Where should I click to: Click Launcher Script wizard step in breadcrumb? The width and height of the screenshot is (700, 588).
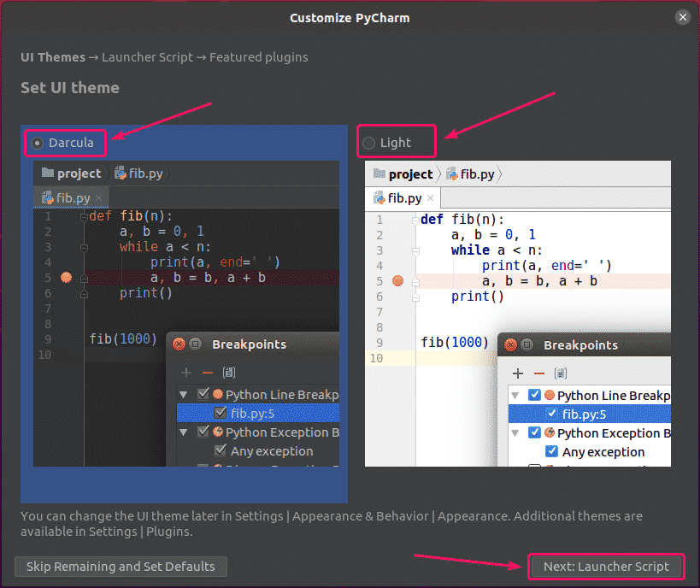tap(147, 57)
